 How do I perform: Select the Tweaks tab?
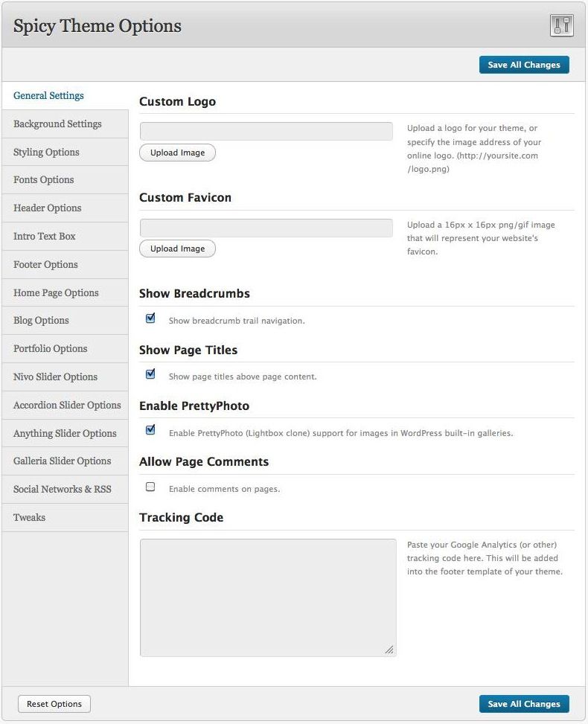tap(29, 518)
